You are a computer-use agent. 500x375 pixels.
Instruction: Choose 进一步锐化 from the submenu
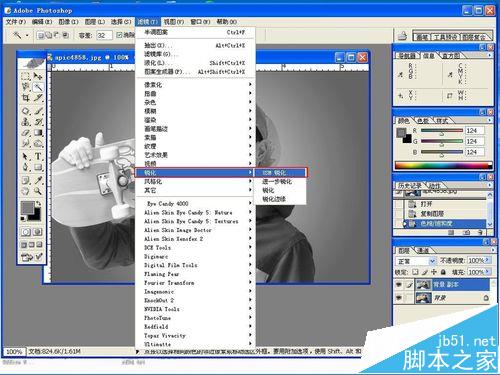(280, 182)
